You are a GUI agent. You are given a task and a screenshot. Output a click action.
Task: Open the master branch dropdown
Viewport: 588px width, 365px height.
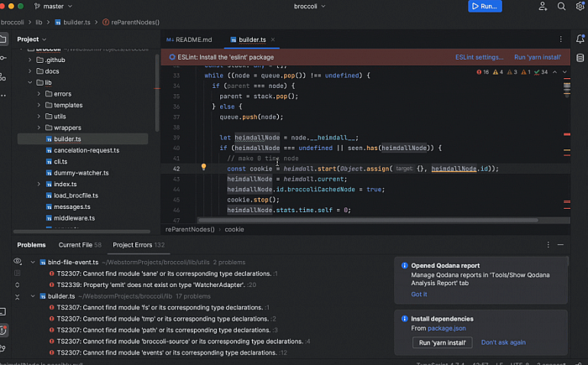(53, 7)
